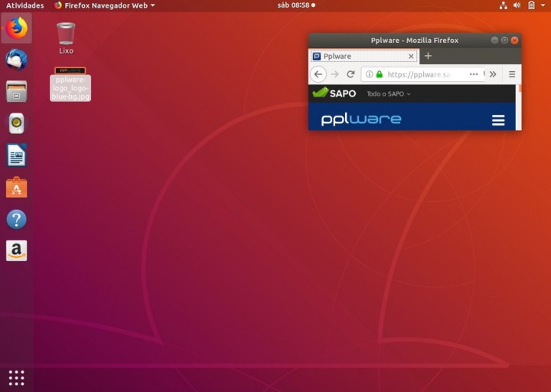This screenshot has width=551, height=392.
Task: Expand the toolbar overflow chevron
Action: (493, 74)
